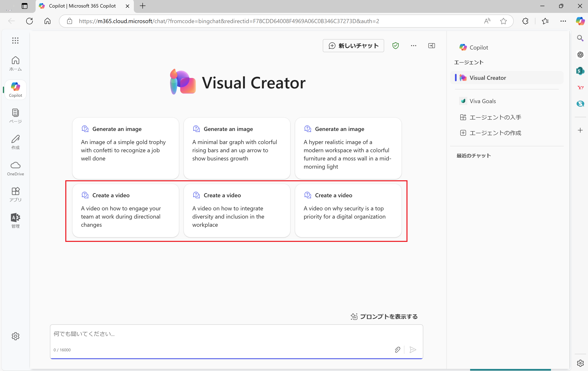
Task: Enable Read aloud in address bar
Action: [x=487, y=21]
